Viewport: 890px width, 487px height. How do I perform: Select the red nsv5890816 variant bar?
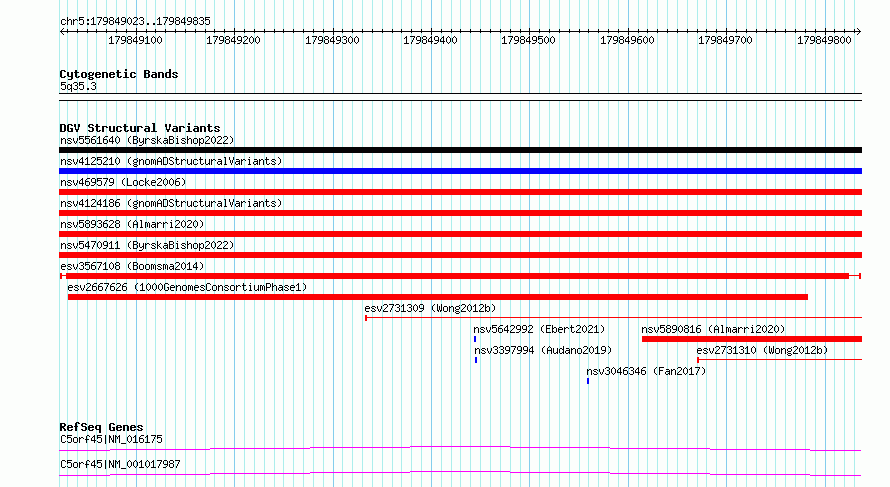(x=752, y=339)
